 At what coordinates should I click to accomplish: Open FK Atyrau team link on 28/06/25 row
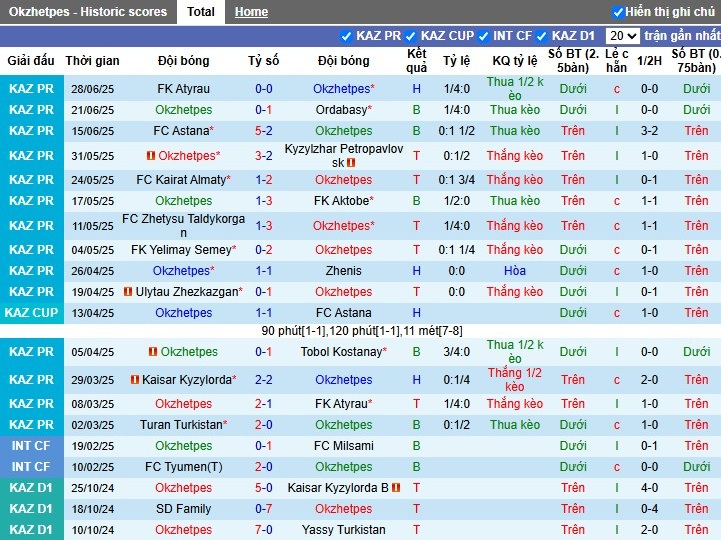tap(183, 88)
